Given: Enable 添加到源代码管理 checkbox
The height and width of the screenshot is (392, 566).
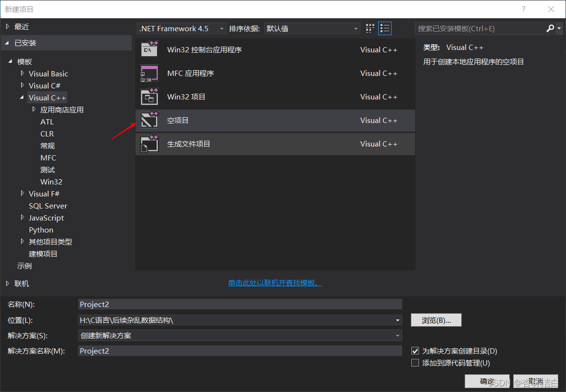Looking at the screenshot, I should pos(415,363).
